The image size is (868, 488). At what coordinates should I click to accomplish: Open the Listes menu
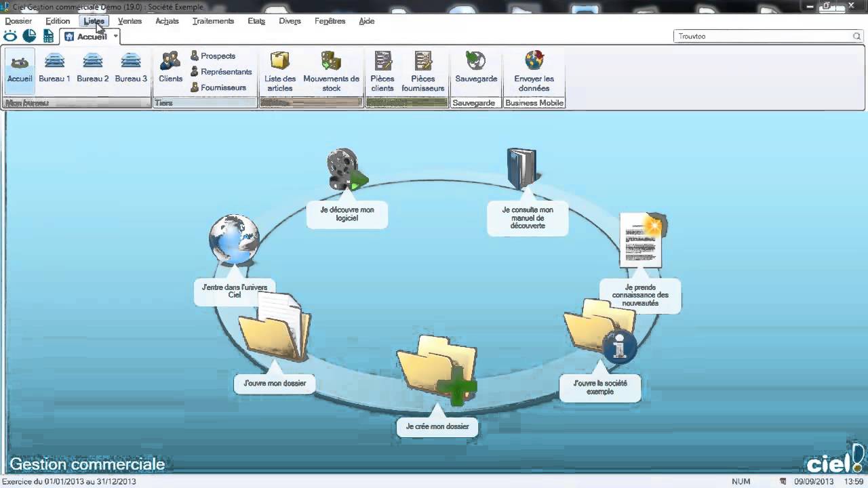[x=94, y=21]
